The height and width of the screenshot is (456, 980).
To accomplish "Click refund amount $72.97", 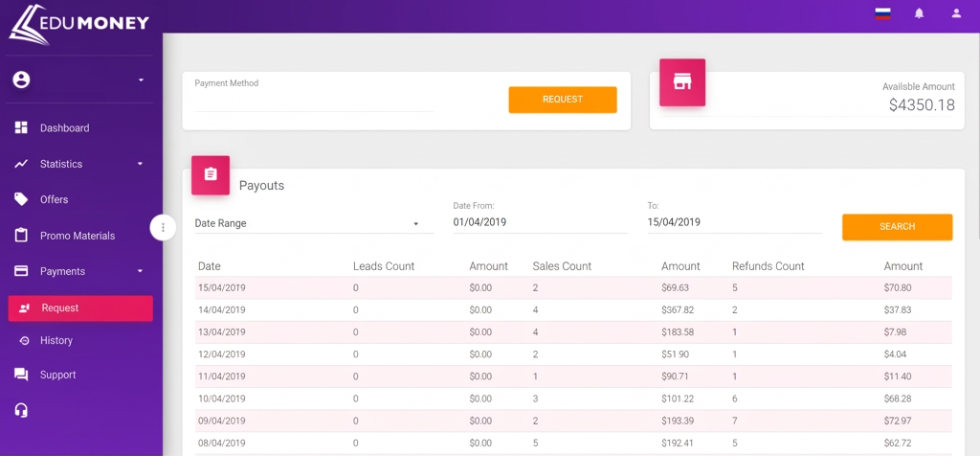I will (898, 421).
